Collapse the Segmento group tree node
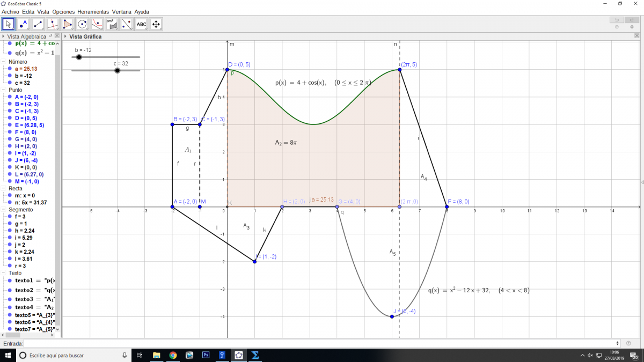The image size is (644, 362). pos(4,210)
